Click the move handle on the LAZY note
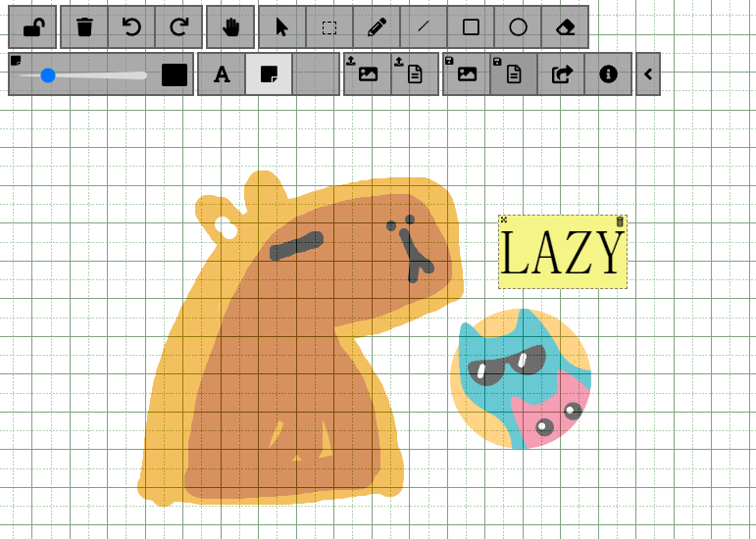The height and width of the screenshot is (539, 756). pos(504,220)
